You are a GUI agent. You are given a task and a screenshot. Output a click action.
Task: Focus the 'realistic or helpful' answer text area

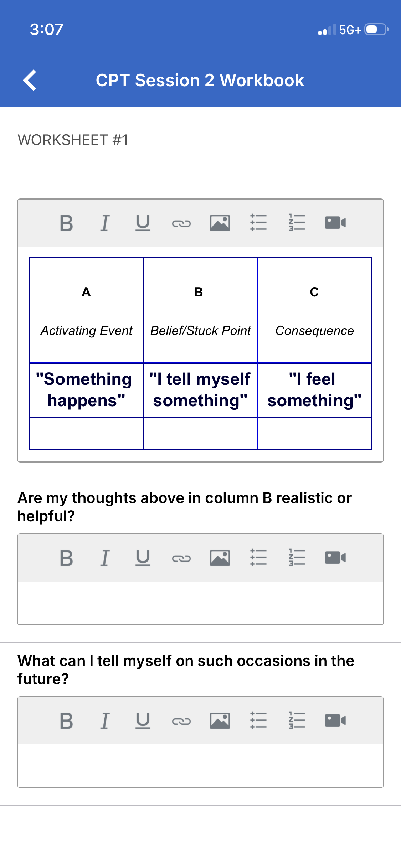[201, 603]
